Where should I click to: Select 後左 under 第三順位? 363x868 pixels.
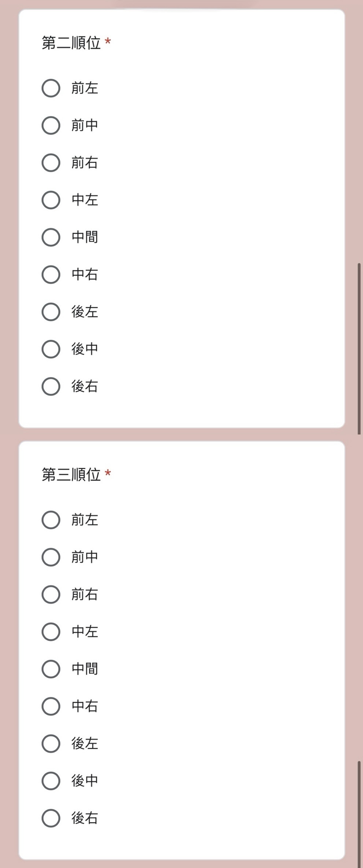[51, 743]
